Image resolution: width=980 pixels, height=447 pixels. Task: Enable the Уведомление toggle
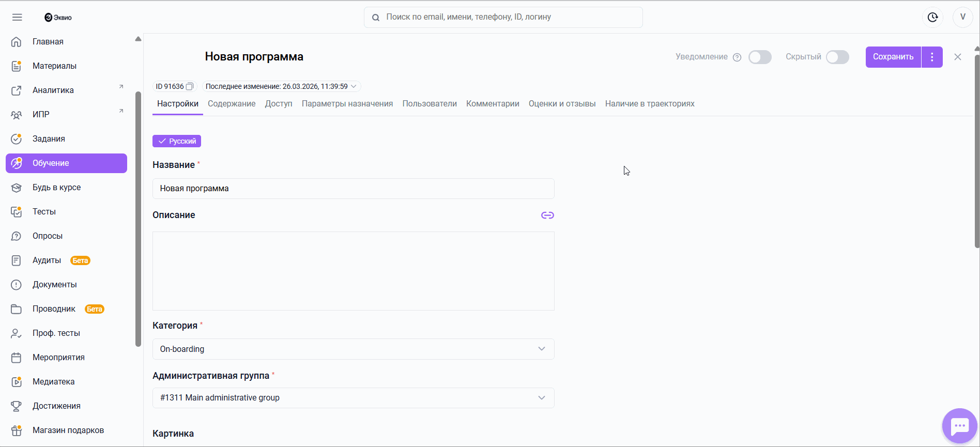pyautogui.click(x=760, y=57)
